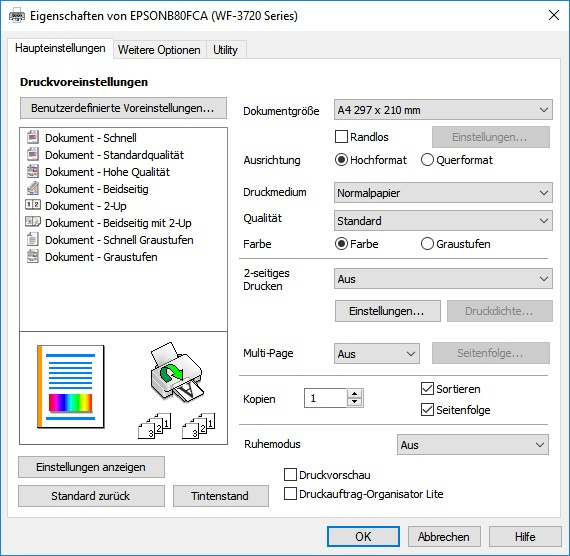Open the Multi-Page dropdown
Viewport: 570px width, 556px height.
coord(377,354)
